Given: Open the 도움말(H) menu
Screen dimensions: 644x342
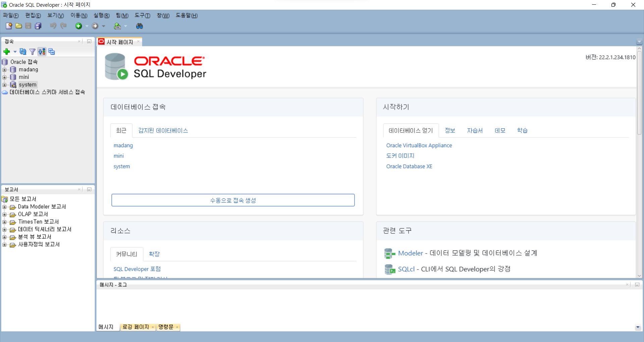Looking at the screenshot, I should coord(187,15).
